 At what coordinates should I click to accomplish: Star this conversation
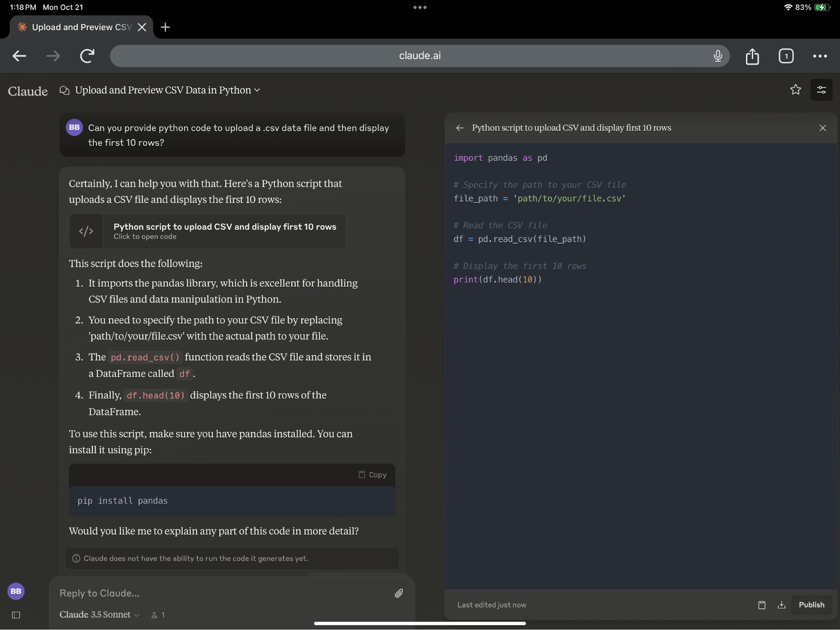coord(795,90)
